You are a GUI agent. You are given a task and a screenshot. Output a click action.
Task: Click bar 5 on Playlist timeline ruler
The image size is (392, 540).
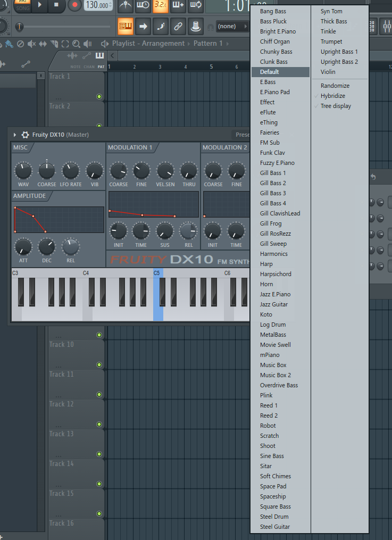click(211, 67)
